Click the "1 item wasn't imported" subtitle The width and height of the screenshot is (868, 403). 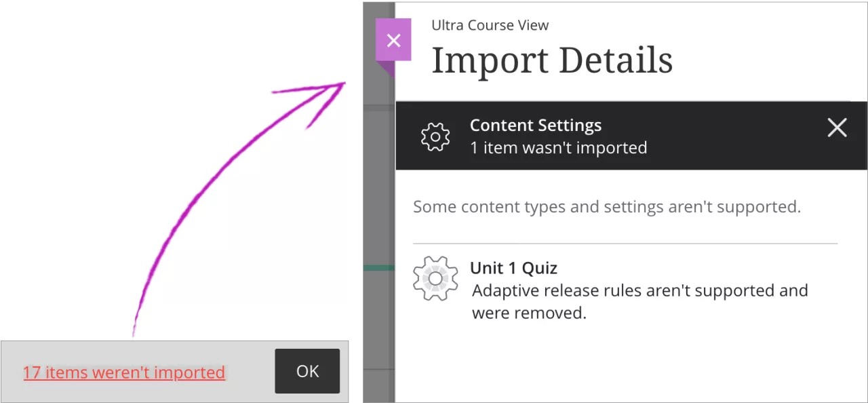tap(558, 148)
